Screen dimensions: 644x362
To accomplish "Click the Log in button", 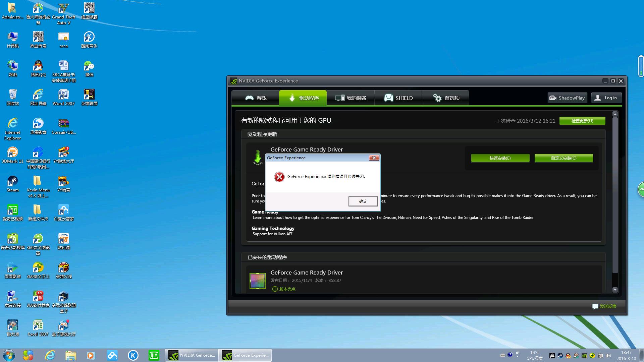I will coord(606,98).
